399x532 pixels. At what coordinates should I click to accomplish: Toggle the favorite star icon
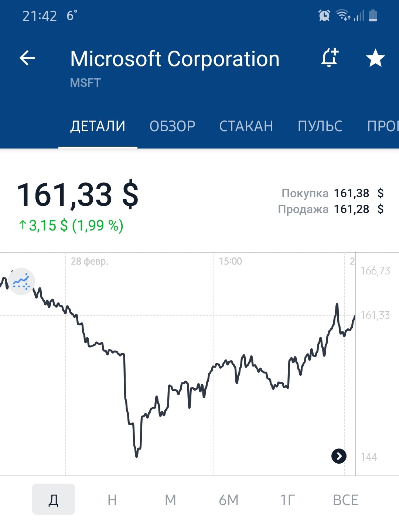[375, 58]
